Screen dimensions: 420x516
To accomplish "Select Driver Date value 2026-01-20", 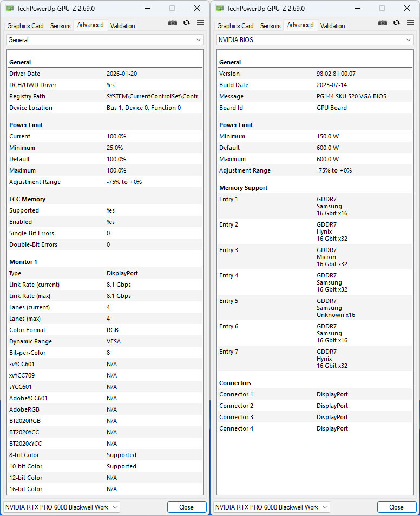I will pos(122,74).
